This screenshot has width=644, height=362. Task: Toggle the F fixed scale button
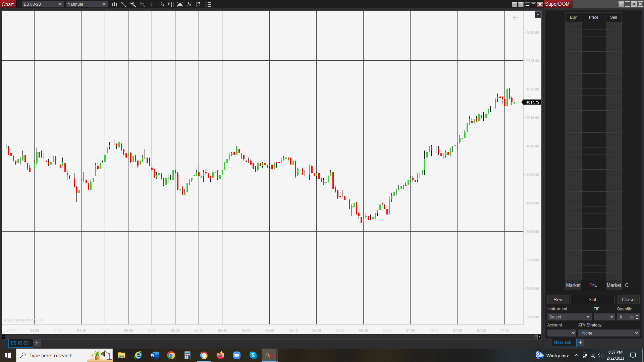point(538,15)
